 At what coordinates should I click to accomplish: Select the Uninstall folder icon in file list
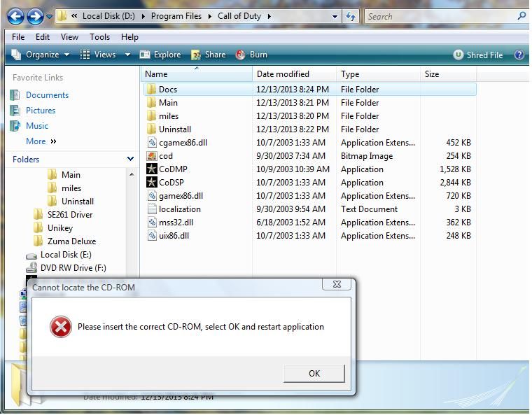(x=151, y=129)
